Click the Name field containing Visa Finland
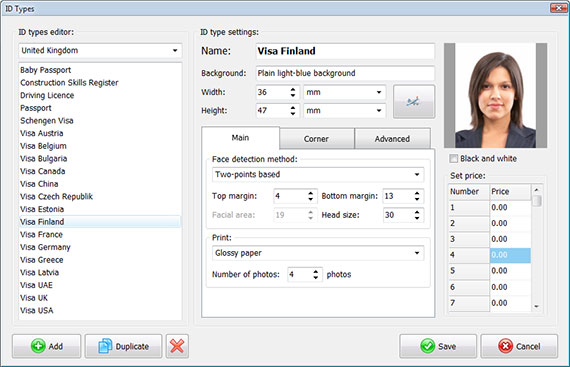The width and height of the screenshot is (570, 367). pos(345,51)
